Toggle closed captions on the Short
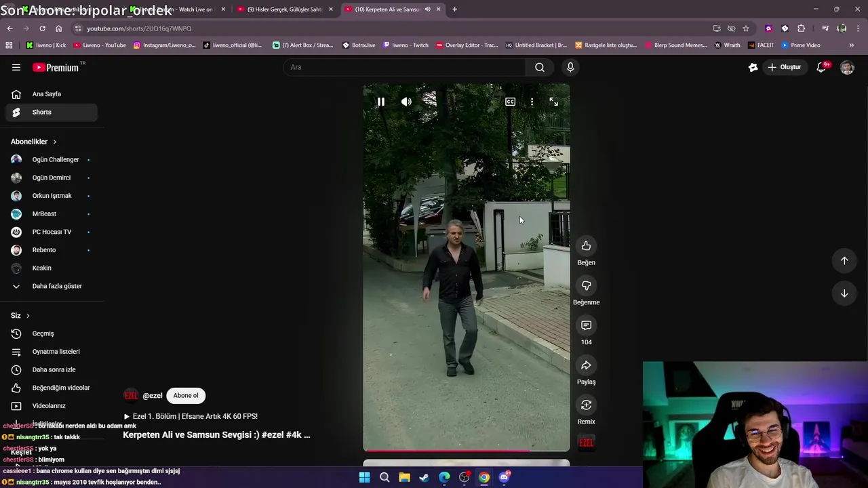This screenshot has height=488, width=868. (x=510, y=102)
